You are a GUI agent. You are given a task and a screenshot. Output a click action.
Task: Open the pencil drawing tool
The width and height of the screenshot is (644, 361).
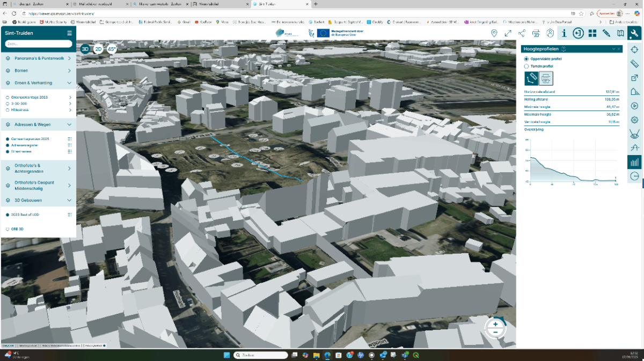606,33
